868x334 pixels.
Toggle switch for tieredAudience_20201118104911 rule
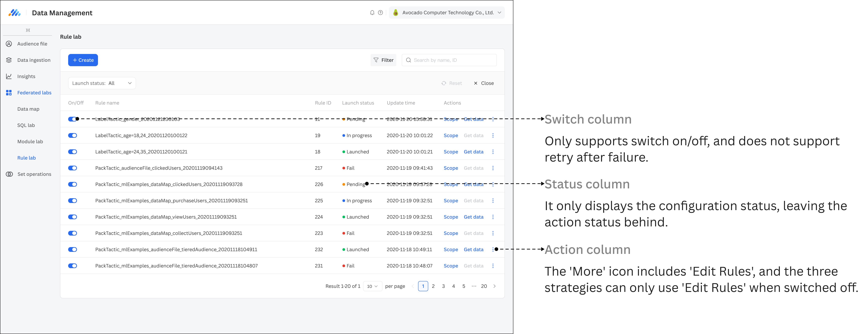[72, 250]
